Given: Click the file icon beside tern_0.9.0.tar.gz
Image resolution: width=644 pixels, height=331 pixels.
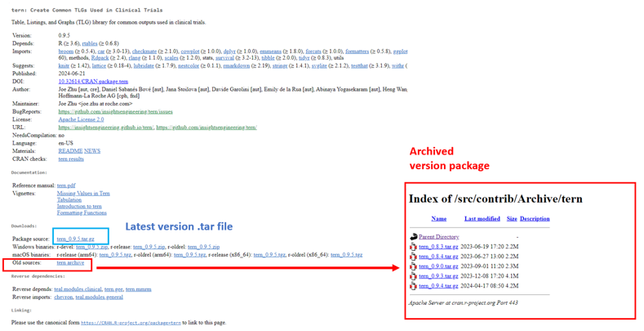Looking at the screenshot, I should coord(413,266).
